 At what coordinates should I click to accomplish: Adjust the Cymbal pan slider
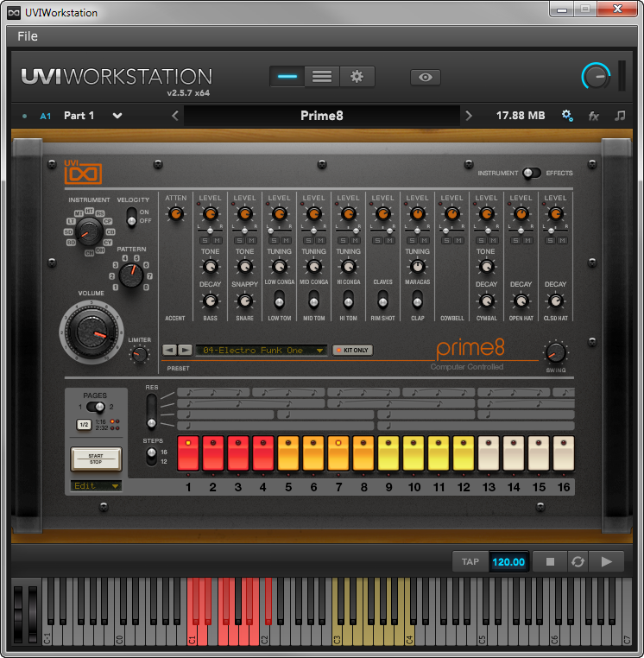[486, 230]
